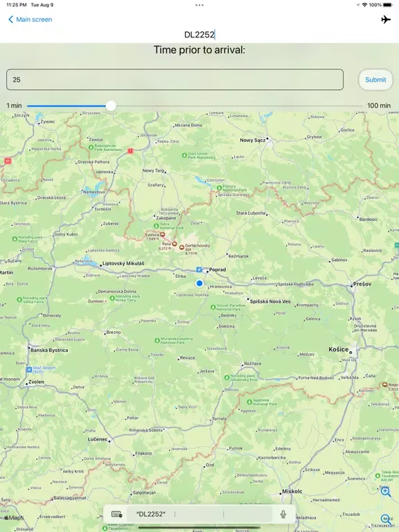399x532 pixels.
Task: Tap the Lučenec town label
Action: pyautogui.click(x=98, y=439)
